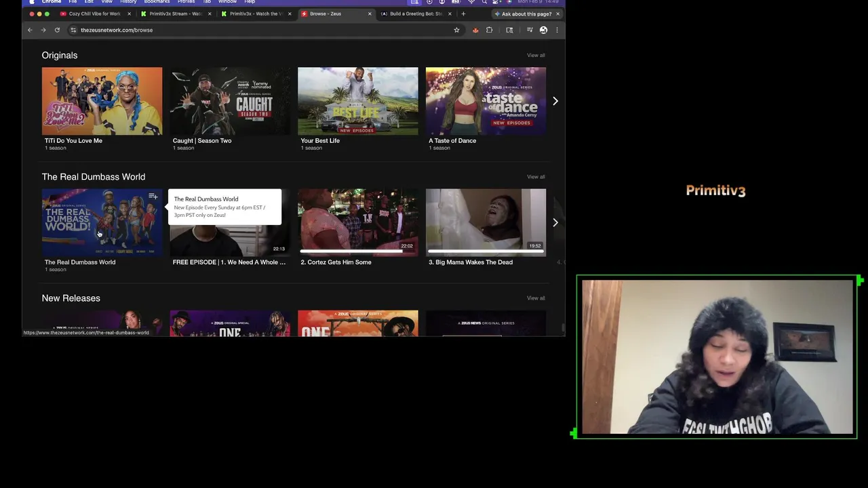Click the 19:52 duration on Big Mama episode
The image size is (868, 488).
[x=535, y=246]
